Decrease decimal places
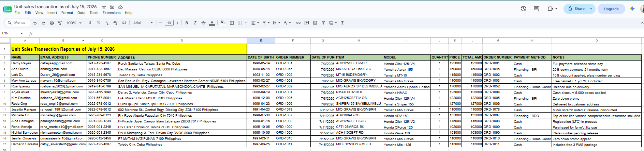Viewport: 644px width, 151px height. click(x=107, y=23)
